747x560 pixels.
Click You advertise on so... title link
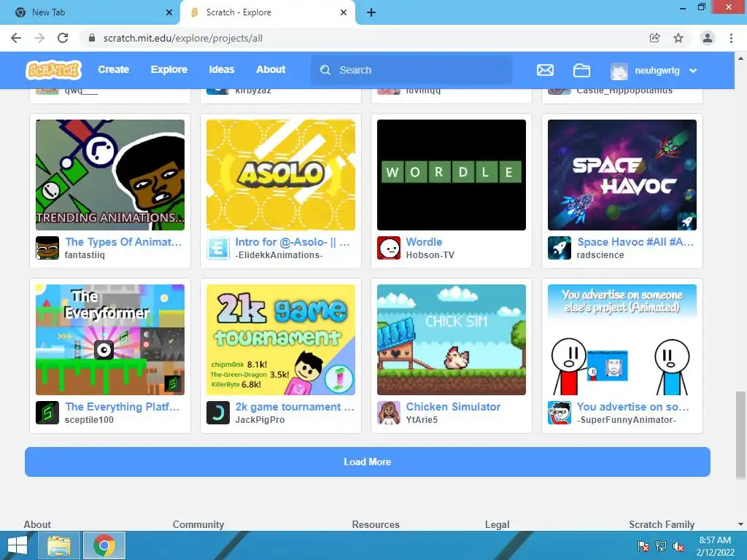pos(632,407)
